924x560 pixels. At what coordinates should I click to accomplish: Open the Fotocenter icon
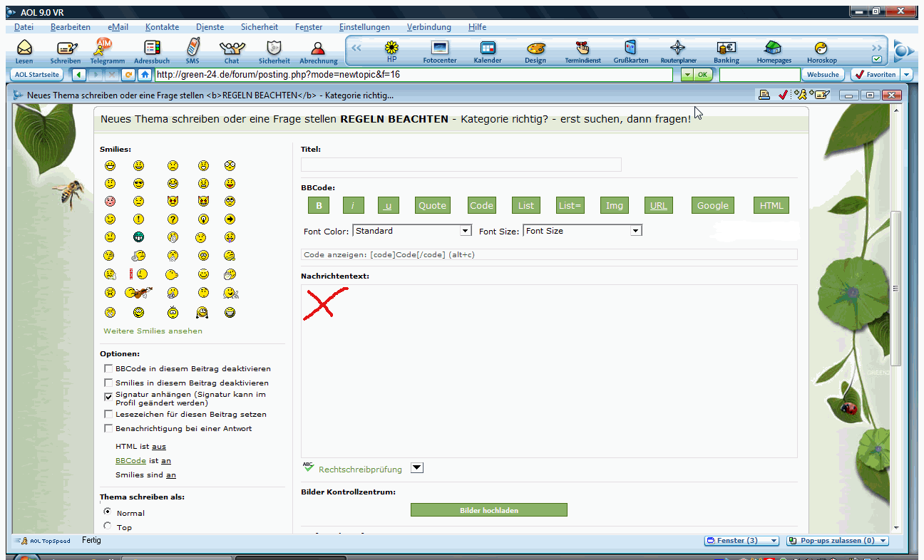pos(440,51)
